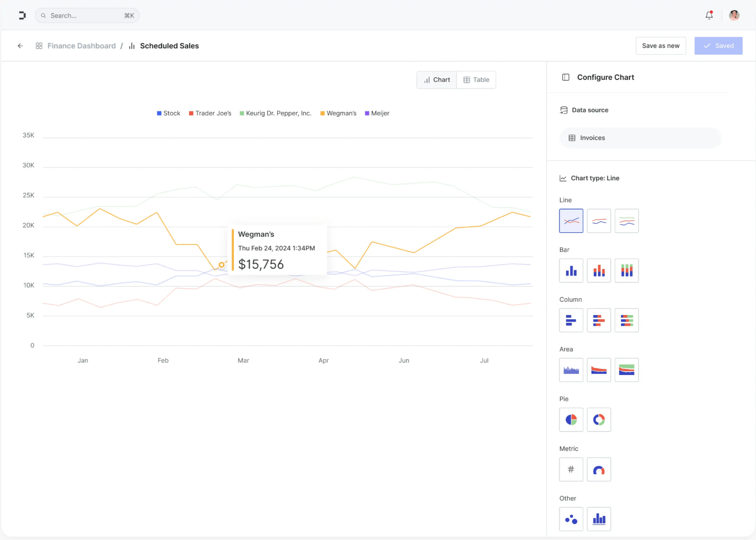
Task: Choose the donut pie chart type
Action: click(599, 420)
